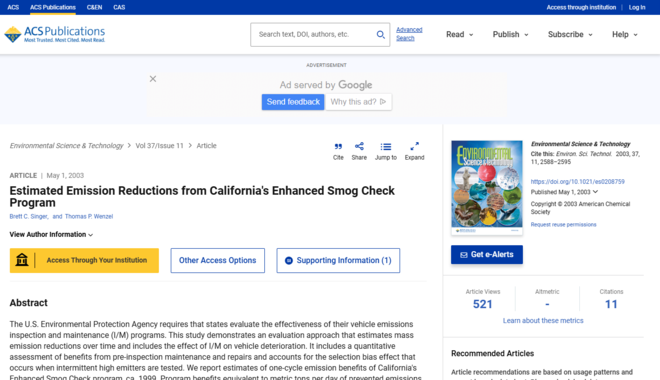Click the 'Article' breadcrumb item
Viewport: 660px width, 380px height.
coord(206,146)
